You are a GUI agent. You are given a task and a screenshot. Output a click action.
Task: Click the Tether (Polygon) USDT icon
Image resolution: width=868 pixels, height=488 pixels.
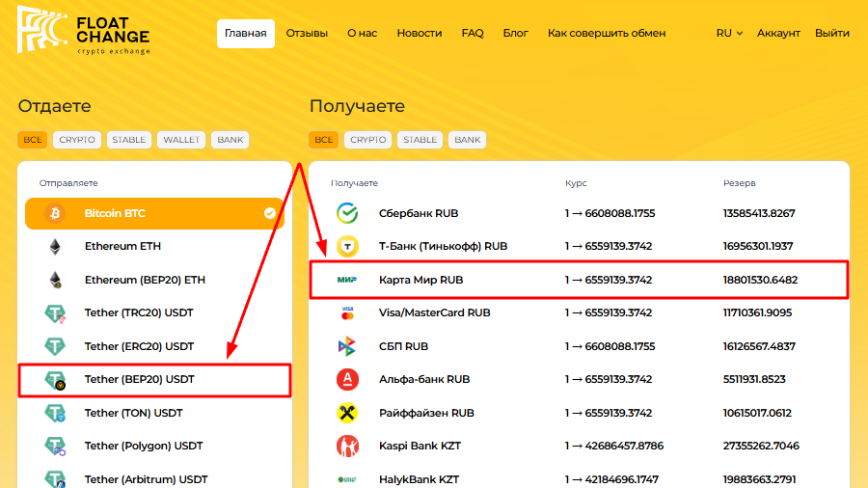(x=55, y=446)
